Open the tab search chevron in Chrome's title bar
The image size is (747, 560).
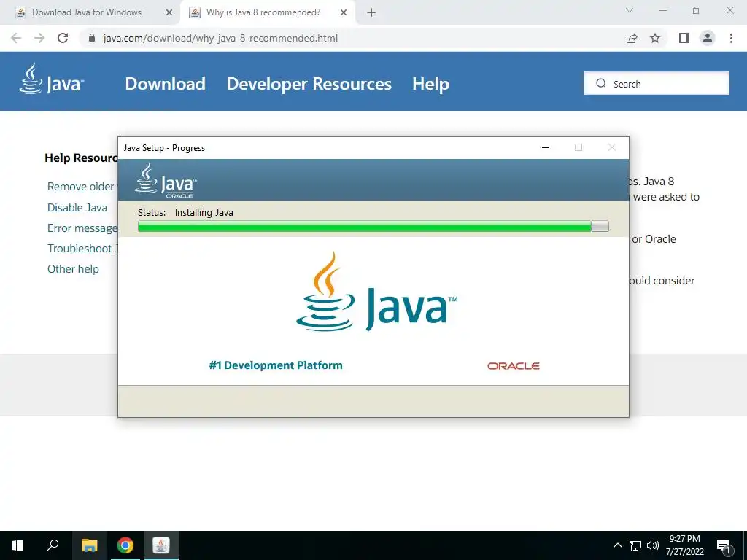[x=630, y=10]
